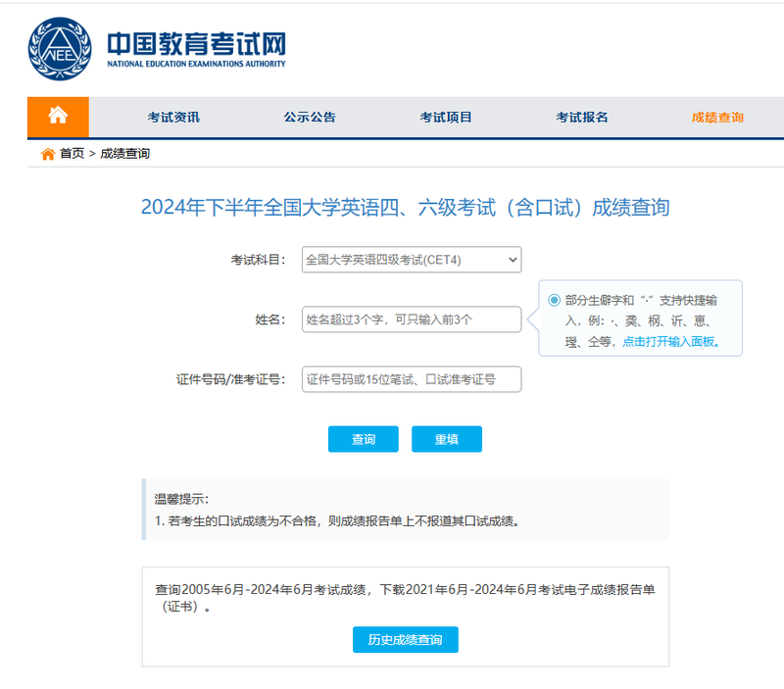Go to the 公示公告 navigation item
Viewport: 784px width, 689px height.
tap(310, 118)
